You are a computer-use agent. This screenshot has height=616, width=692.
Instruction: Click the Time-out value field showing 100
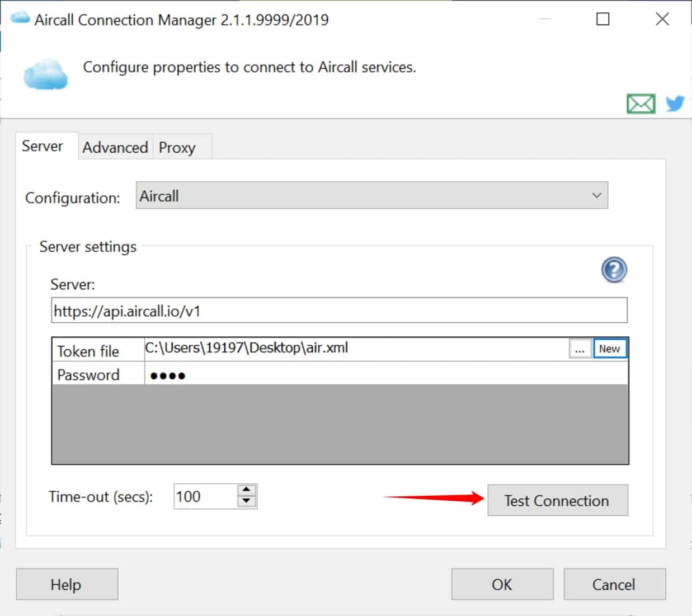point(205,497)
